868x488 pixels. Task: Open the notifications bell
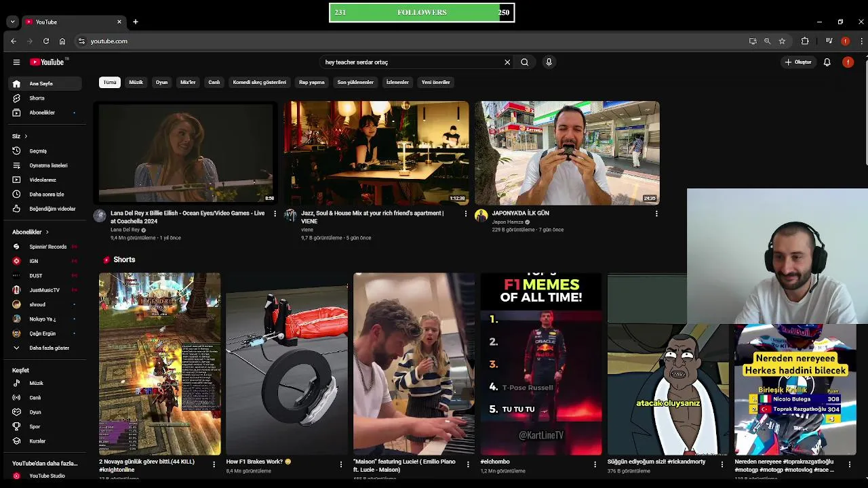827,62
